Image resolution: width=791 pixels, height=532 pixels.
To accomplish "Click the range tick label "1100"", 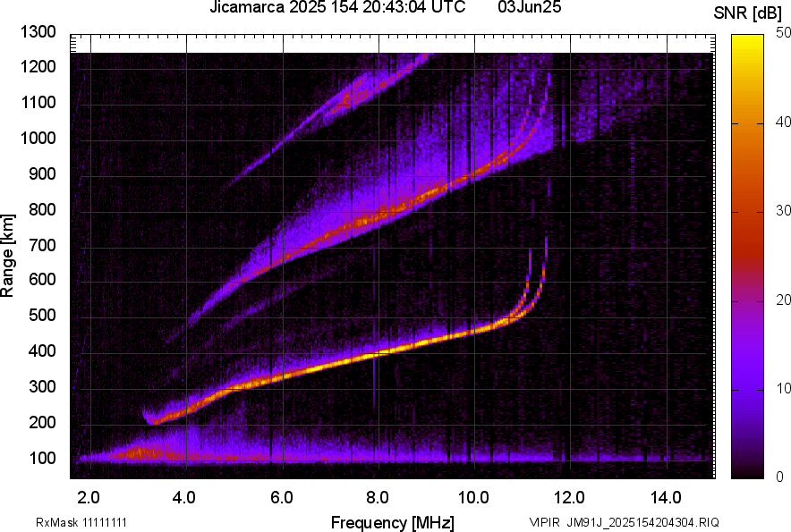I will 38,102.
